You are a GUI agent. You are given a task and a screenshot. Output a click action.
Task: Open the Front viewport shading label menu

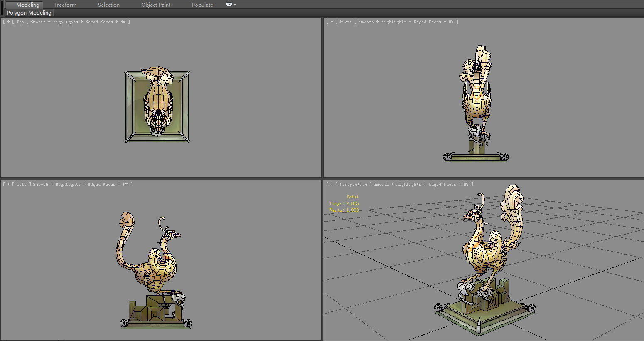pos(406,22)
